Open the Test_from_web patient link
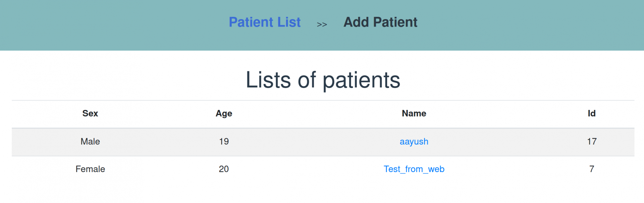Image resolution: width=644 pixels, height=203 pixels. click(x=414, y=169)
